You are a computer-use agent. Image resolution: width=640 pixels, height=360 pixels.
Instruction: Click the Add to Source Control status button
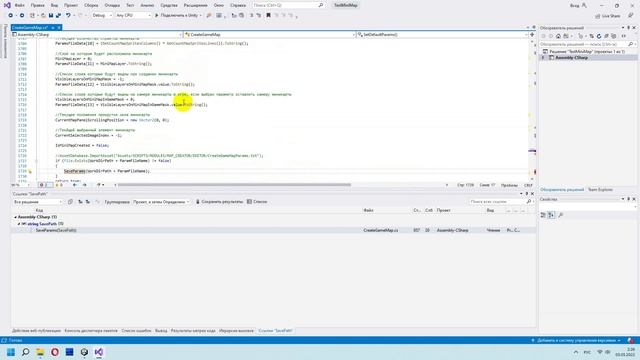pos(576,340)
